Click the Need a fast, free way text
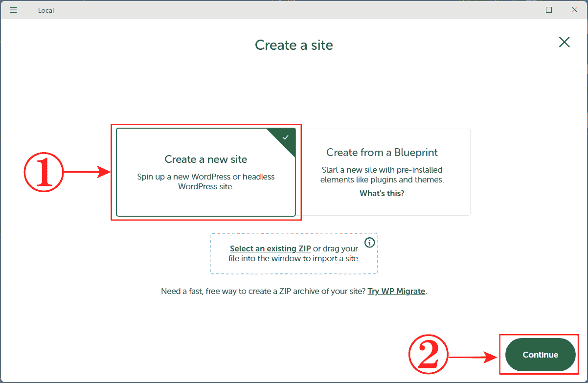Image resolution: width=588 pixels, height=383 pixels. click(263, 291)
